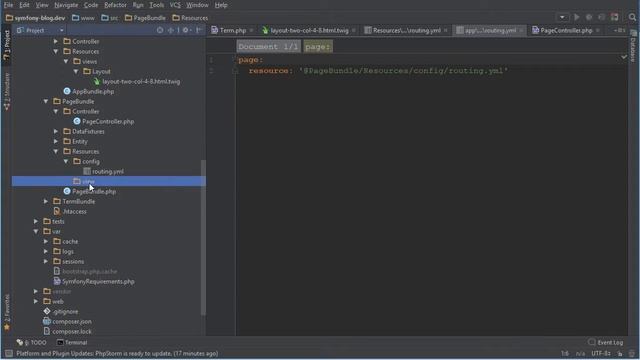
Task: Click the resource line in the editor
Action: coord(378,71)
